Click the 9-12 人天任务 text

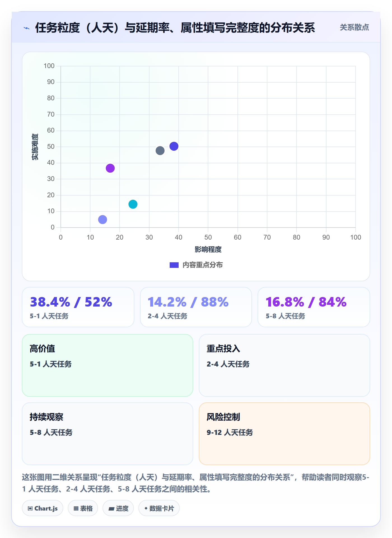(230, 432)
